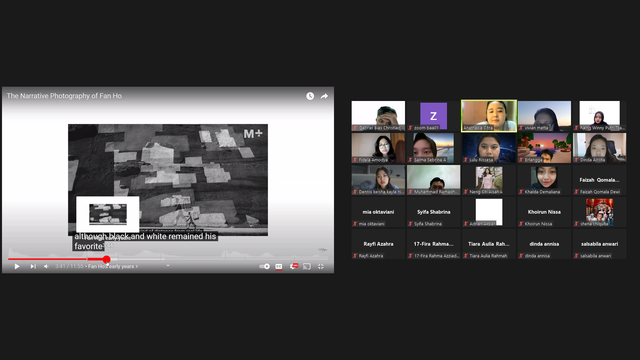Open the 'Fan Ho's early years' chapter
Image resolution: width=640 pixels, height=360 pixels.
click(113, 266)
